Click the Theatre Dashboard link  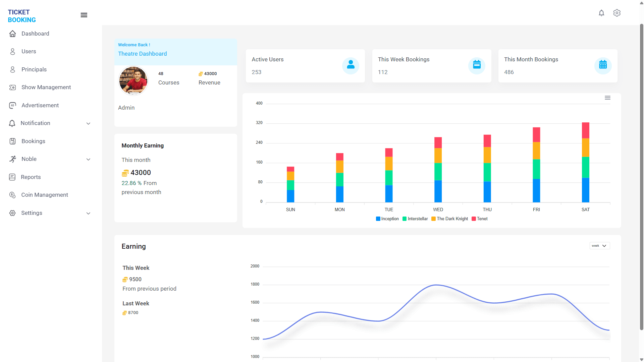[x=142, y=54]
